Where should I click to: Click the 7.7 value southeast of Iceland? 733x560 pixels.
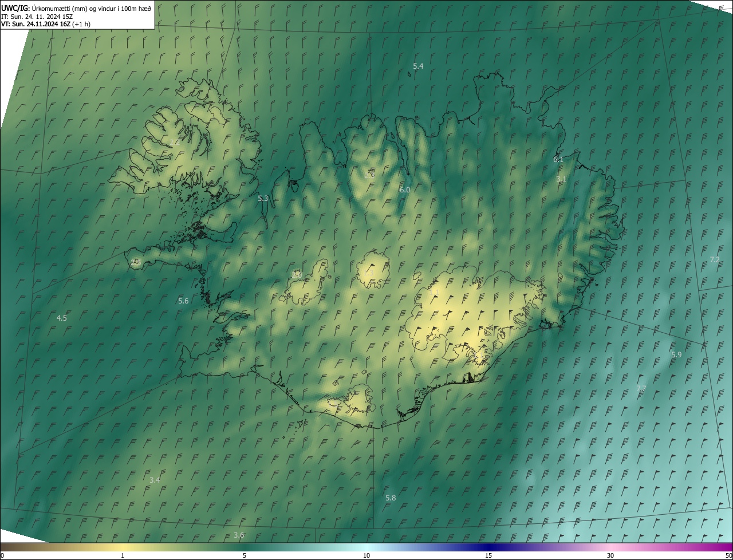point(641,389)
